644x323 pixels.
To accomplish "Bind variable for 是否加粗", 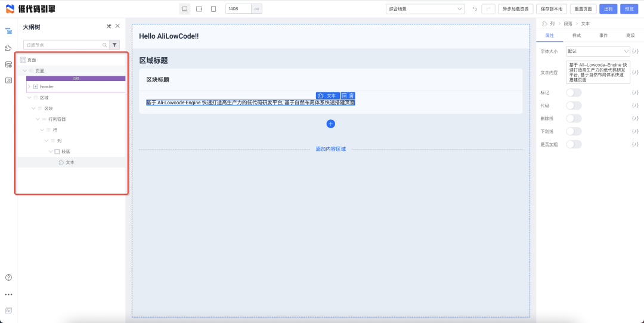I will 636,144.
